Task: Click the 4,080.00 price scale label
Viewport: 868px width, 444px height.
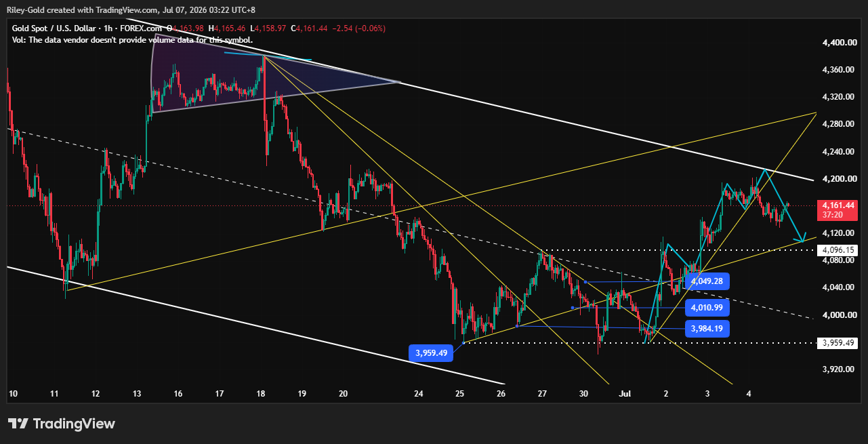Action: 839,260
